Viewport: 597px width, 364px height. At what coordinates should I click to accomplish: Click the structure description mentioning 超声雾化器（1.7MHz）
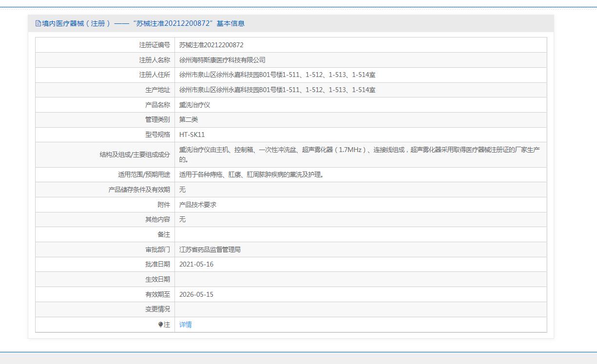pos(360,155)
